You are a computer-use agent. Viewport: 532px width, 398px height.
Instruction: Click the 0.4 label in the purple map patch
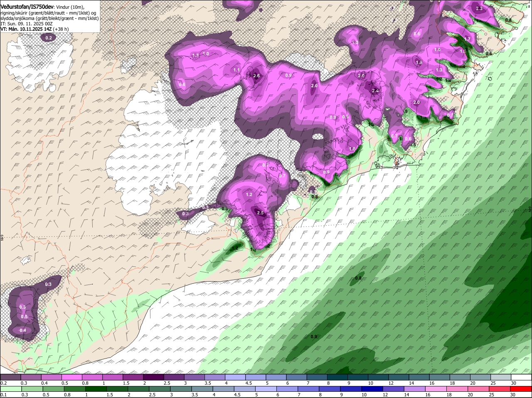pyautogui.click(x=23, y=330)
